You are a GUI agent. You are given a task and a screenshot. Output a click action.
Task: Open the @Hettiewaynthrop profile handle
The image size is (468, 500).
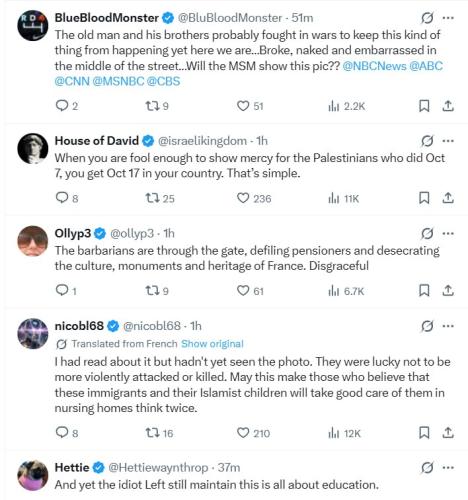click(158, 468)
